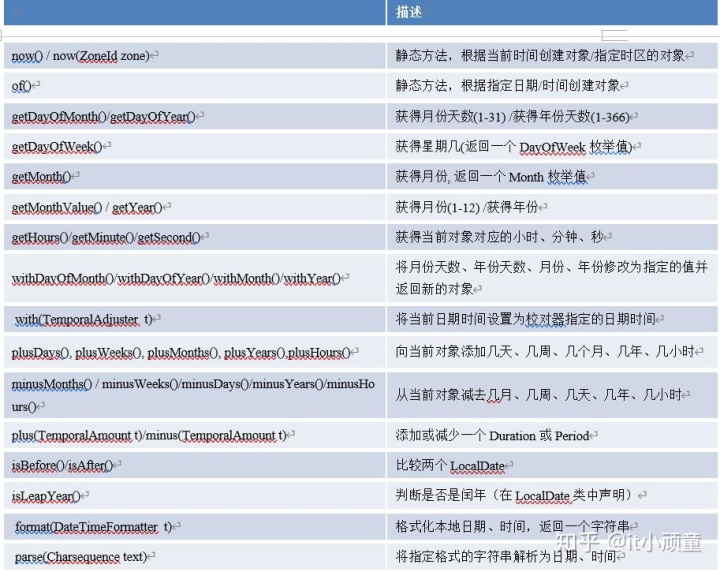Select description 向当前对象添加几天、几周
The image size is (720, 572).
[x=552, y=353]
